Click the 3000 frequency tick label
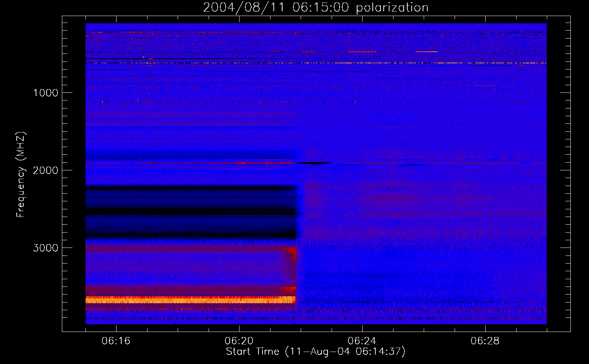 point(46,248)
